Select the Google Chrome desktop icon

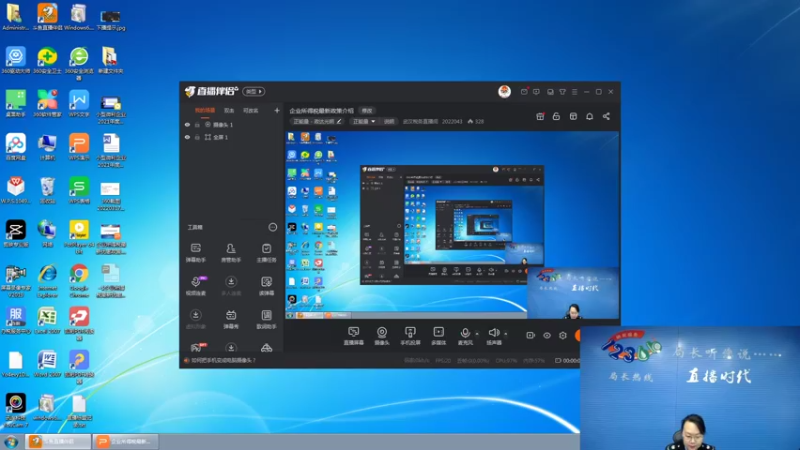tap(79, 280)
